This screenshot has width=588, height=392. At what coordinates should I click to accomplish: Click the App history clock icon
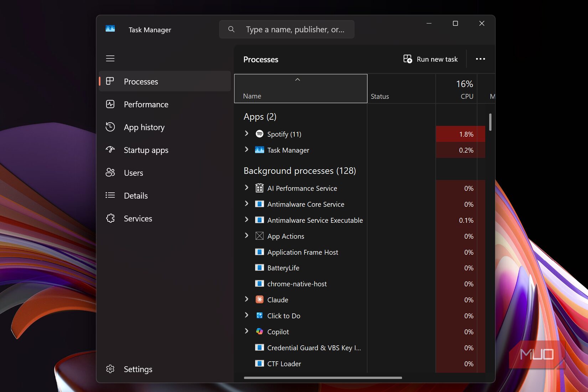(x=110, y=127)
